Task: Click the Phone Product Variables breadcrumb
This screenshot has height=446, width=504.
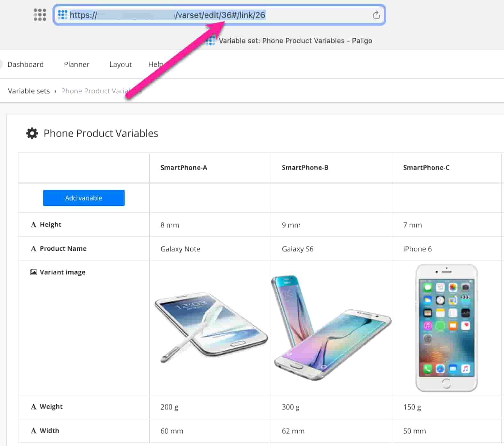Action: coord(101,91)
